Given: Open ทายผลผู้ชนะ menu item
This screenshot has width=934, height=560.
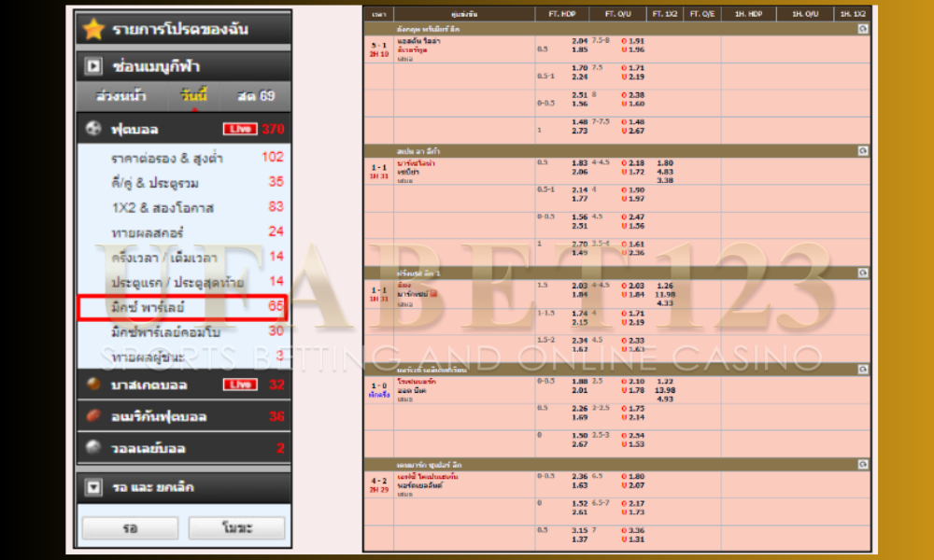Looking at the screenshot, I should click(x=183, y=357).
